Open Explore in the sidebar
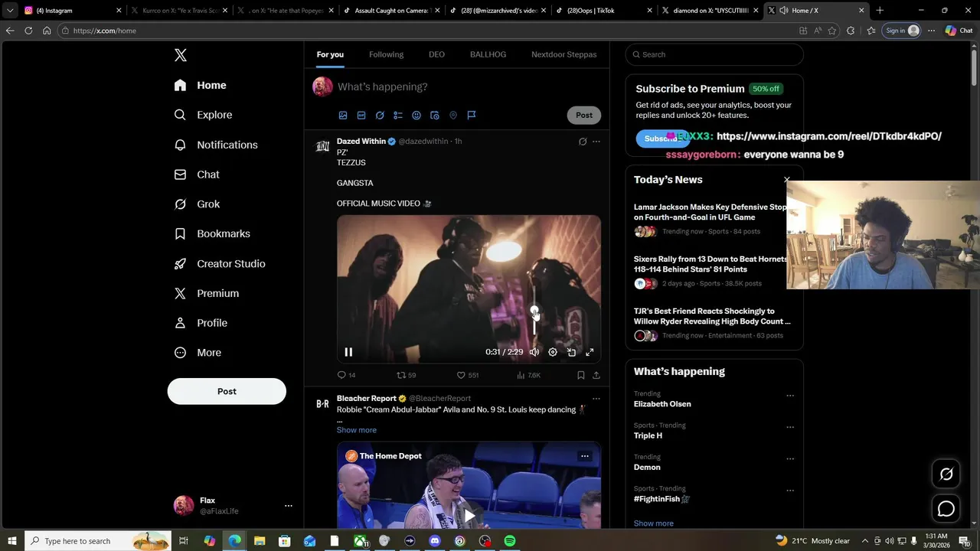 (203, 115)
